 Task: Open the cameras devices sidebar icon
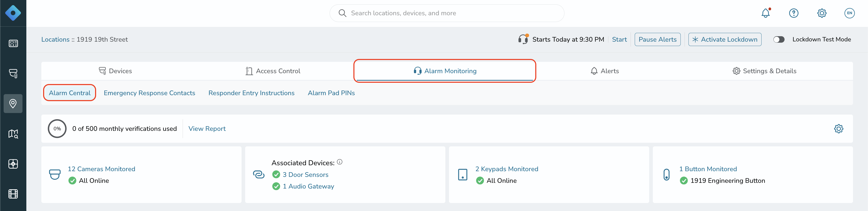(13, 73)
